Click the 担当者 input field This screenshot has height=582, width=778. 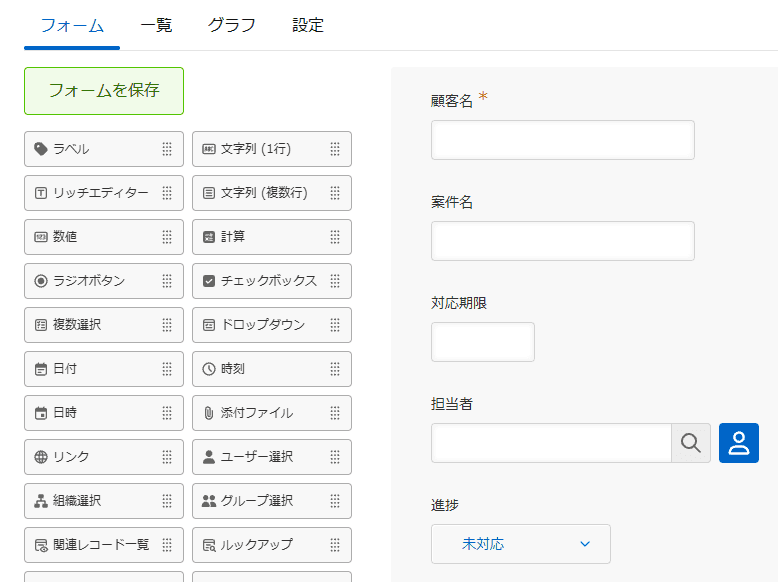point(551,443)
